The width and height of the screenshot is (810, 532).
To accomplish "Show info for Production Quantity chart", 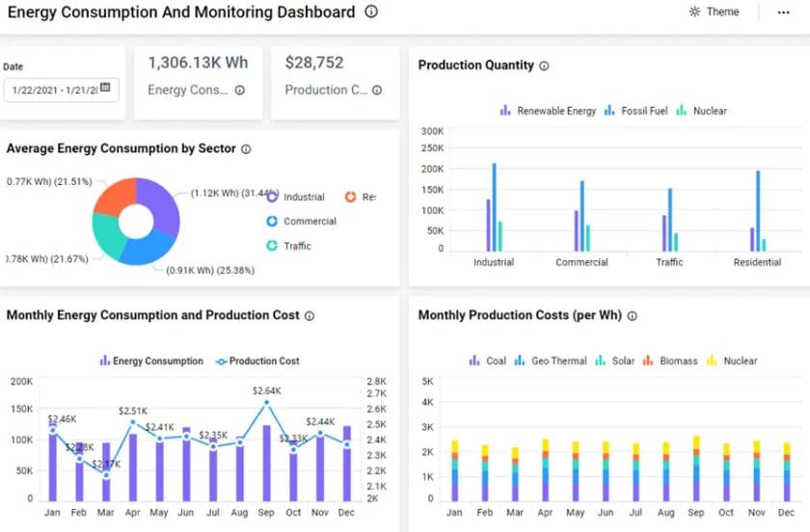I will (x=544, y=66).
